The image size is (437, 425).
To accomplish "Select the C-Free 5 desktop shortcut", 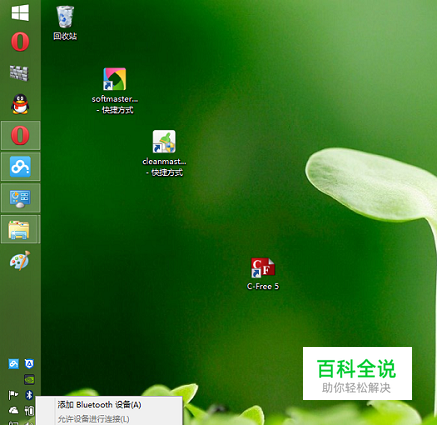I will [x=263, y=274].
